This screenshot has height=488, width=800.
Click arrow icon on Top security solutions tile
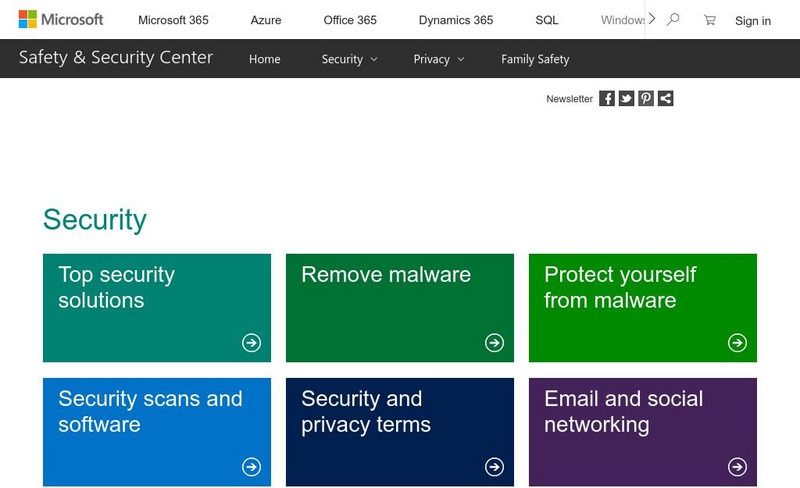coord(251,343)
